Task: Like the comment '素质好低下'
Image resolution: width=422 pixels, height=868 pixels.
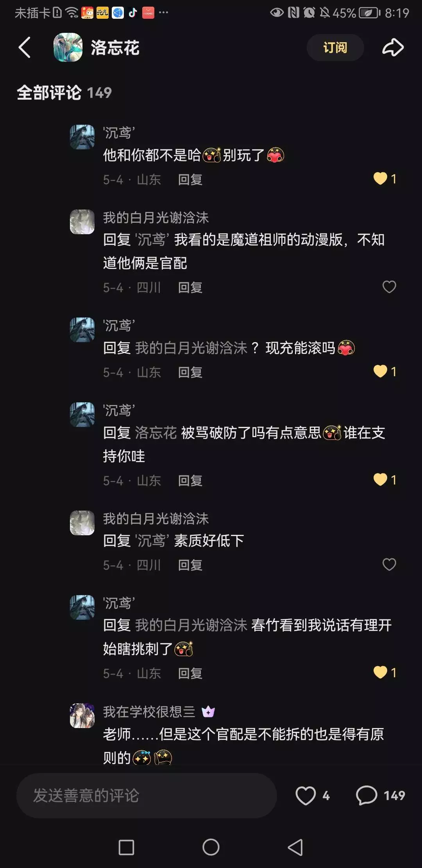Action: pyautogui.click(x=389, y=564)
